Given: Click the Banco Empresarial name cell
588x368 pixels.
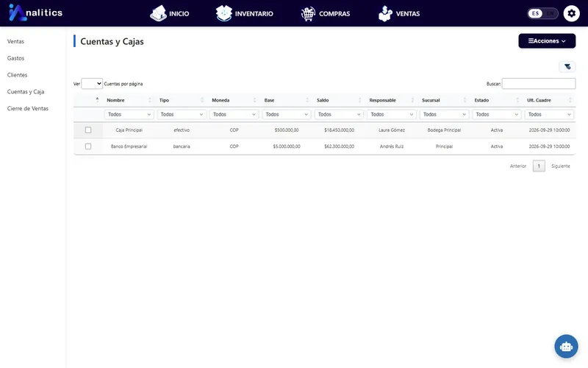Looking at the screenshot, I should (129, 146).
